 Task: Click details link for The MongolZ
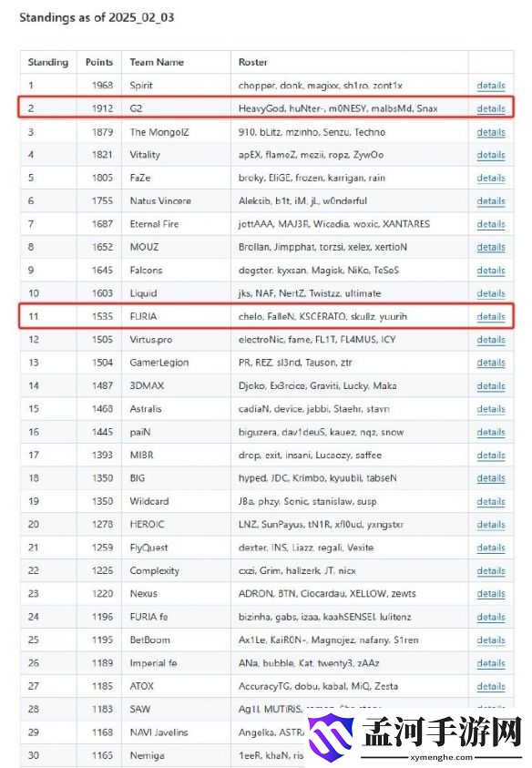point(491,132)
